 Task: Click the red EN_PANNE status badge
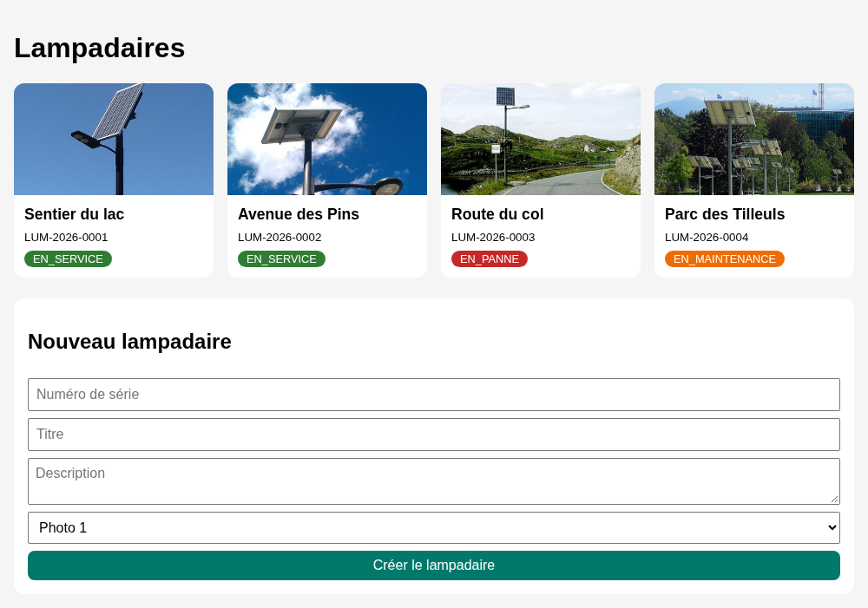(490, 259)
